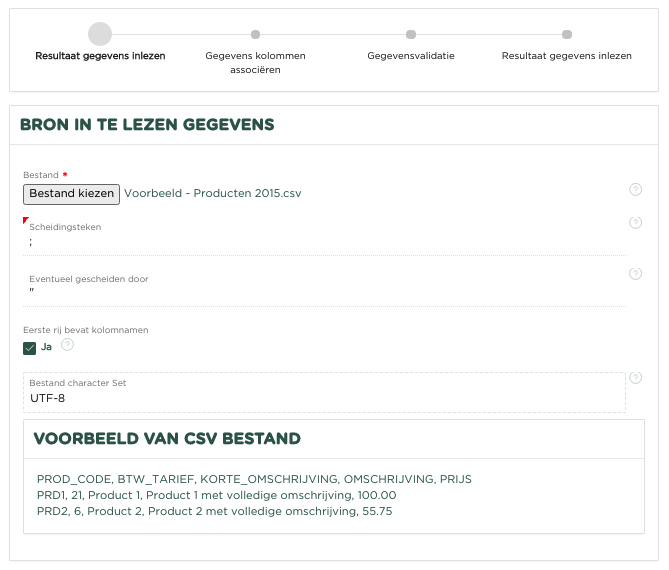Uncheck the Eerste rij bevat kolomnamen checkbox
Screen dimensions: 669x570
(30, 348)
